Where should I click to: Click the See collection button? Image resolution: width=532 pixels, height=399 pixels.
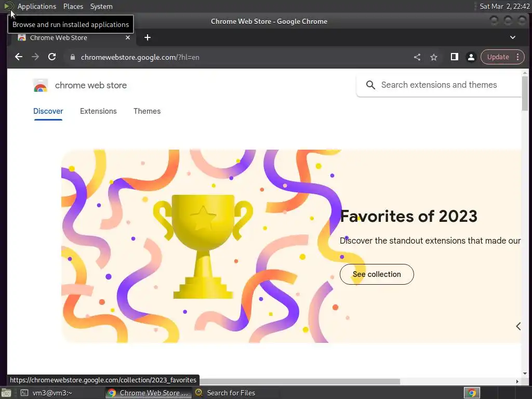tap(377, 274)
